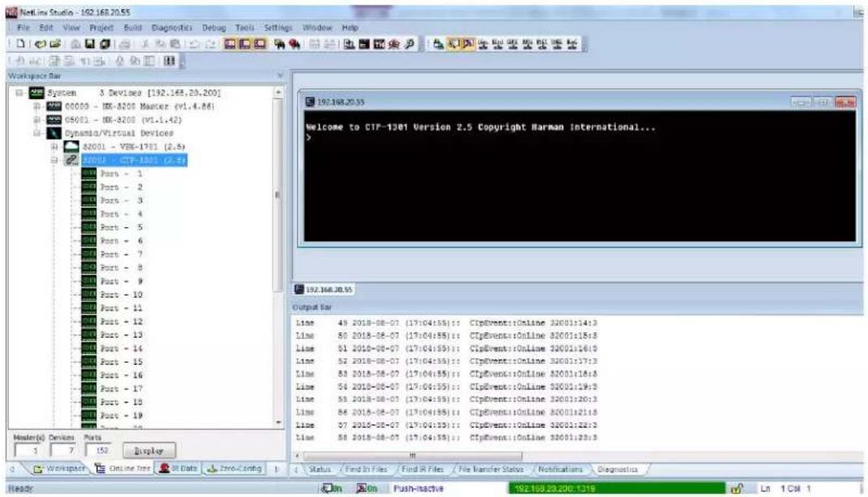Image resolution: width=868 pixels, height=497 pixels.
Task: Click the magnifier Find icon in toolbar
Action: pos(410,44)
